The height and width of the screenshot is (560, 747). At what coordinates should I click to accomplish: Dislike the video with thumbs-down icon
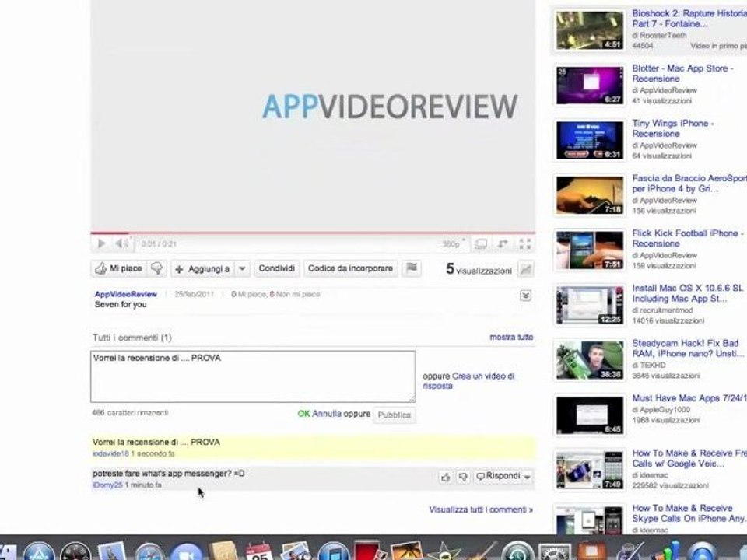tap(156, 268)
